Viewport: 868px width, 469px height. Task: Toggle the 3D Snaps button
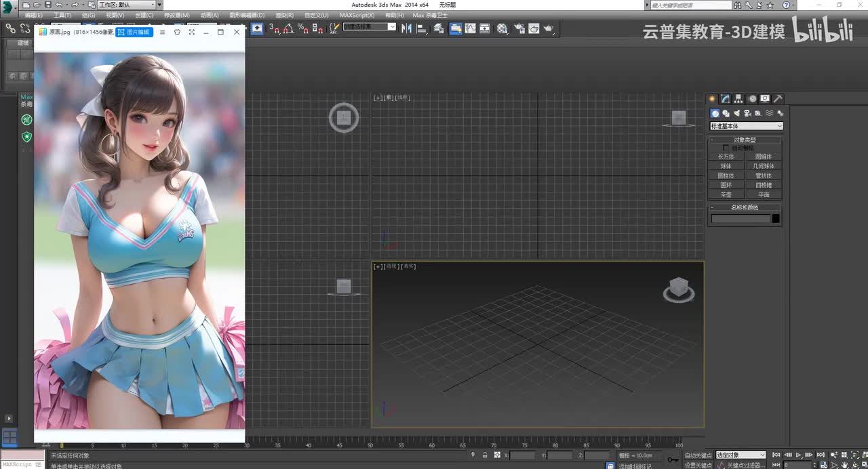[x=274, y=28]
